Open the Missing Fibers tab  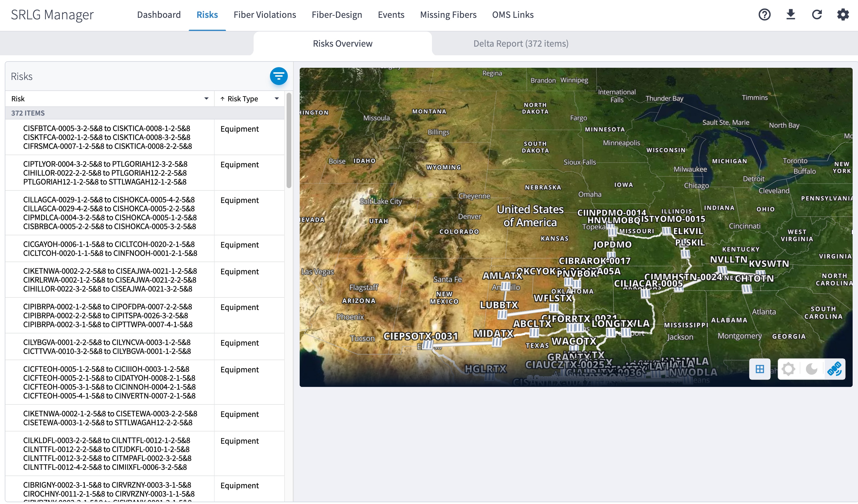448,15
